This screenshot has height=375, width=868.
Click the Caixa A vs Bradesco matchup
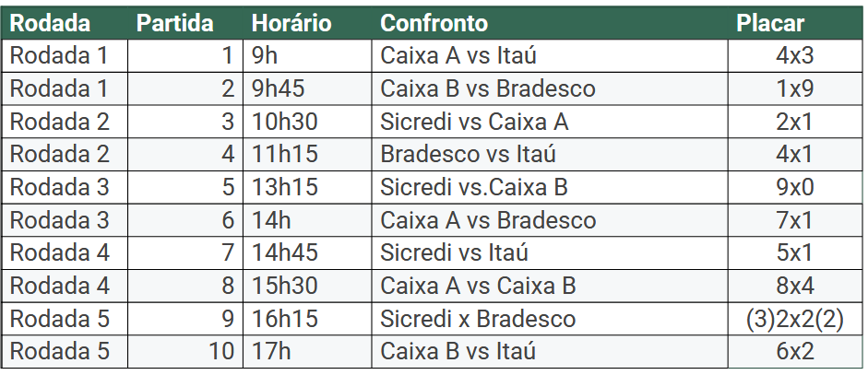[488, 221]
